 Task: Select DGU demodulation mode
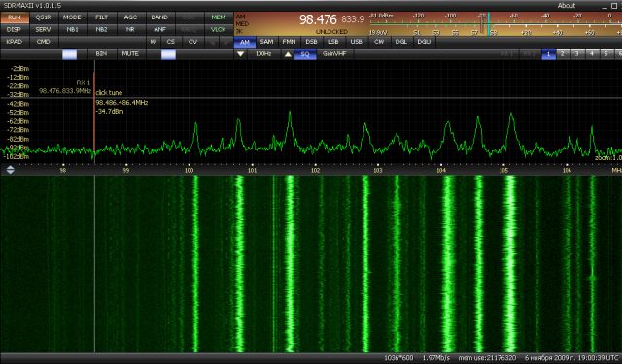424,42
